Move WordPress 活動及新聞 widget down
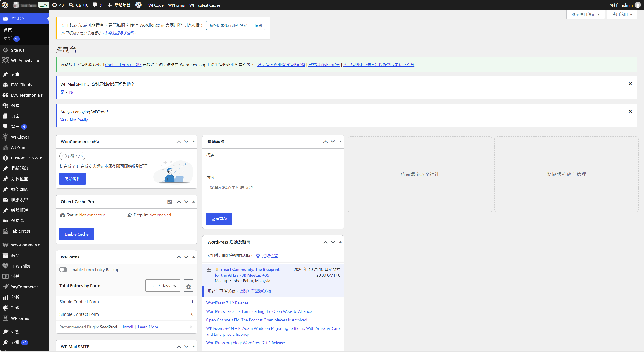The image size is (644, 352). (333, 242)
